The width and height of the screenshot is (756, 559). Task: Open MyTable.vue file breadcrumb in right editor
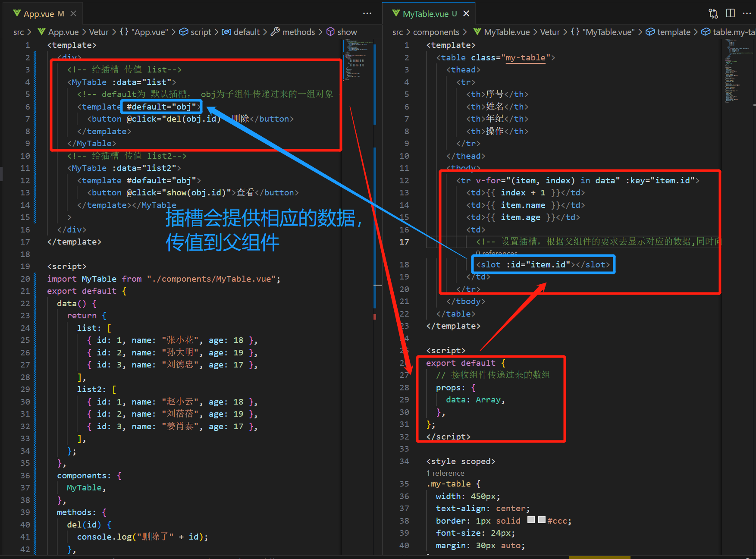[x=502, y=32]
